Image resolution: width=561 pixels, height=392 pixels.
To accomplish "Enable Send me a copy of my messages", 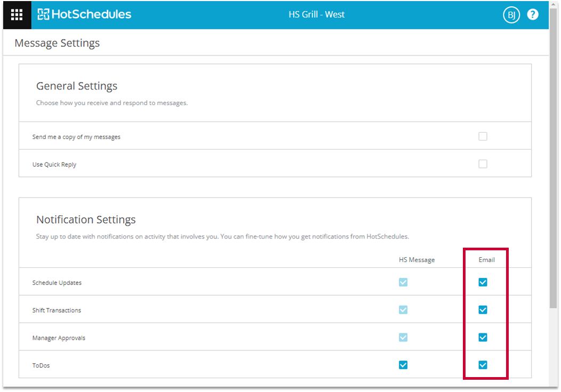I will [483, 136].
